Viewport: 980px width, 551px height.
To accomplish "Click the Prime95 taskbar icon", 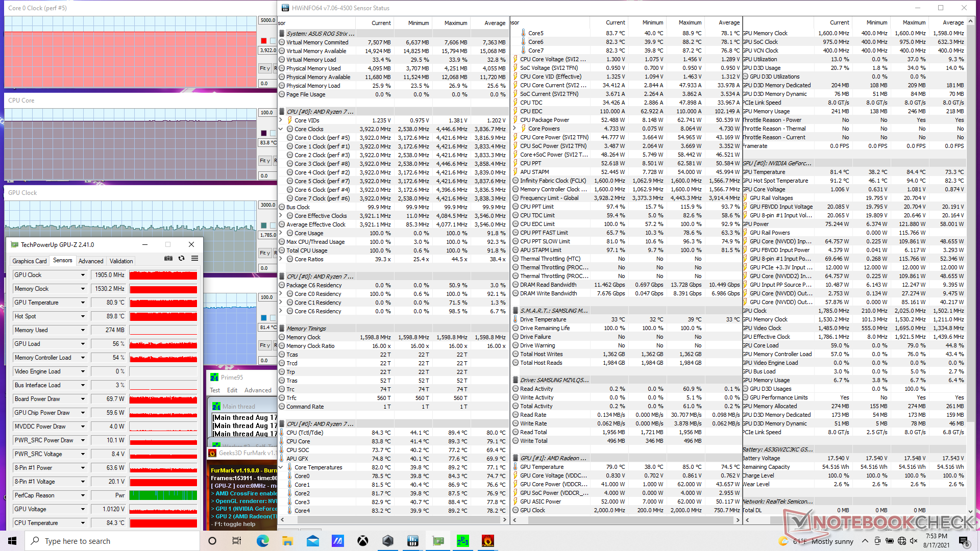I will [462, 541].
